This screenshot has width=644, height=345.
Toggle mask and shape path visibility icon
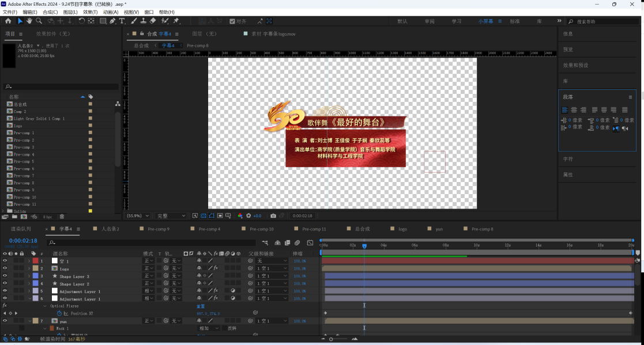(212, 216)
